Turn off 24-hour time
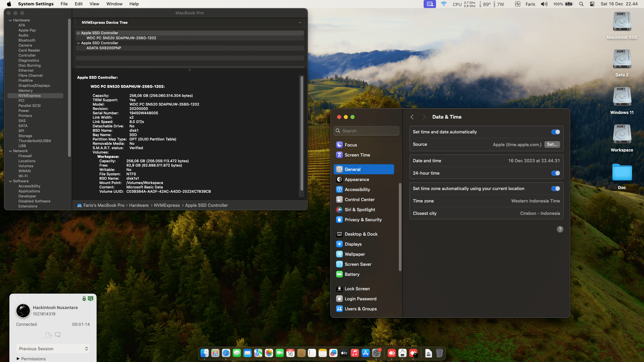Image resolution: width=644 pixels, height=362 pixels. (x=555, y=173)
